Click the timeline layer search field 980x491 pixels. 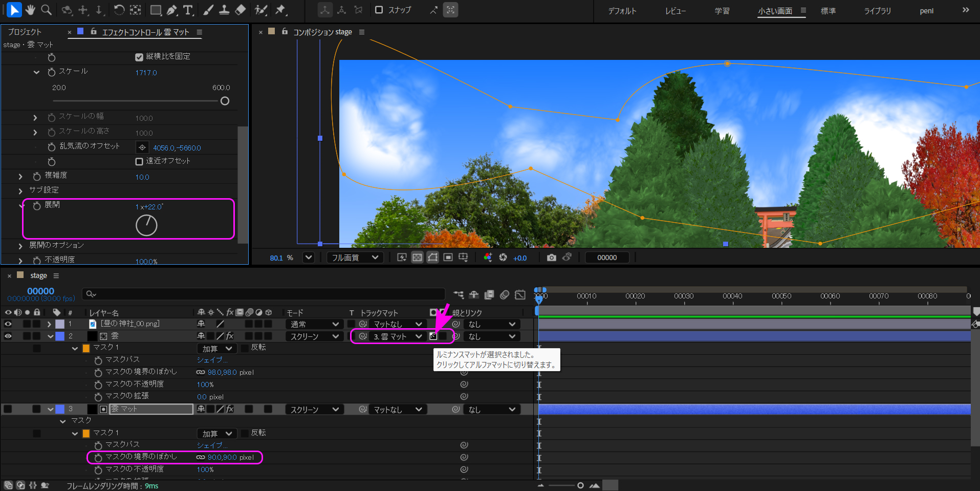click(266, 294)
